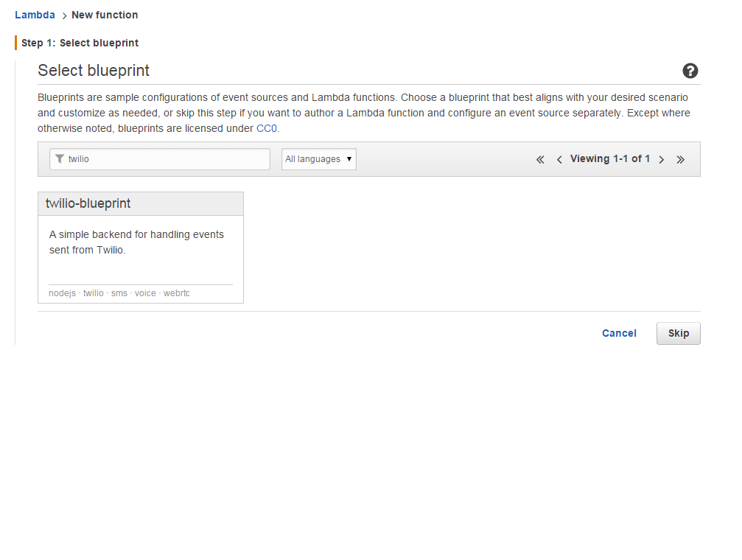Click the 'New function' breadcrumb text

(x=105, y=15)
